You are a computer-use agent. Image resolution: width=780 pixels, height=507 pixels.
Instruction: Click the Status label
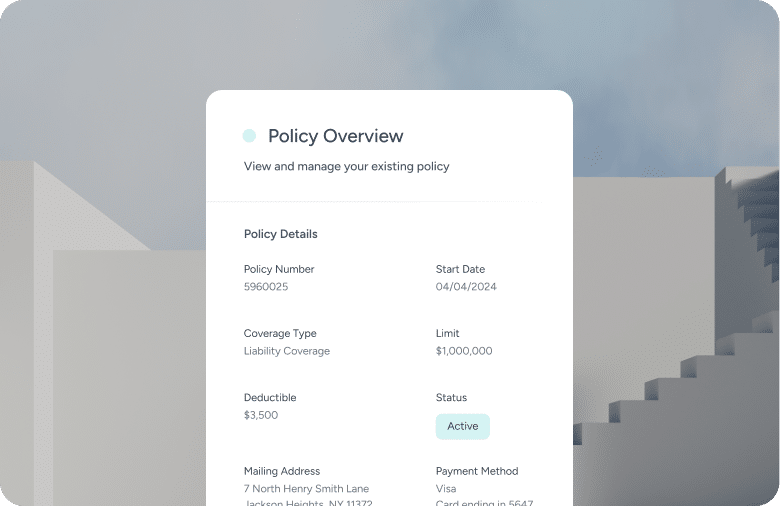pyautogui.click(x=451, y=398)
